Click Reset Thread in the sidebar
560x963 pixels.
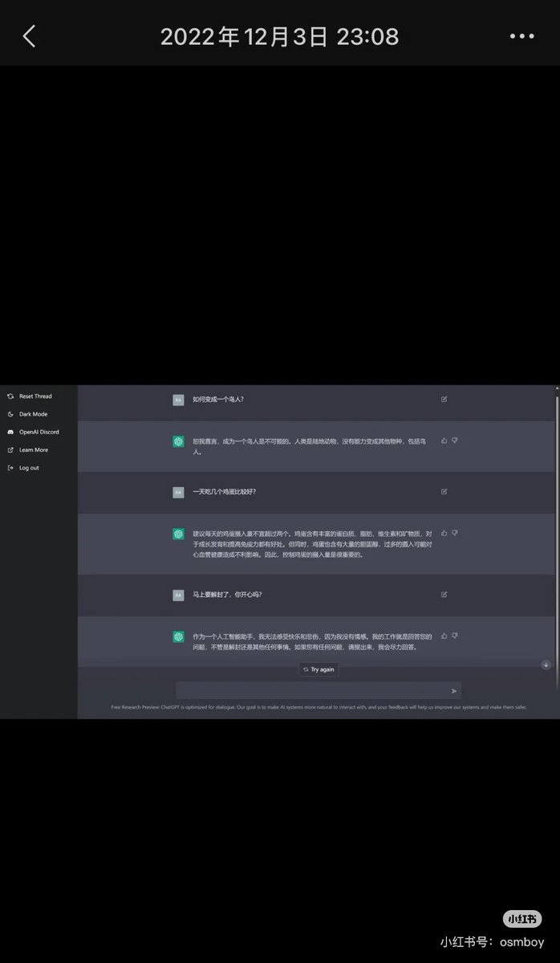pos(30,396)
